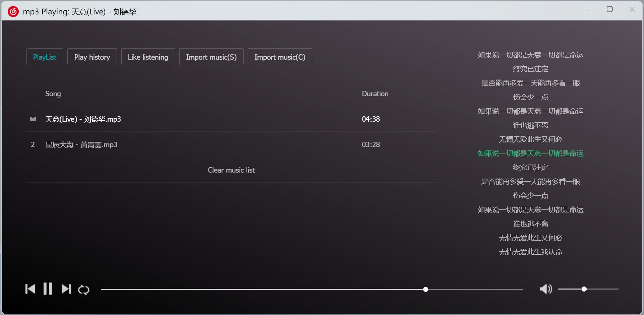Select the song 天意(Live) - 刘德华.mp3
The height and width of the screenshot is (315, 644).
tap(83, 119)
